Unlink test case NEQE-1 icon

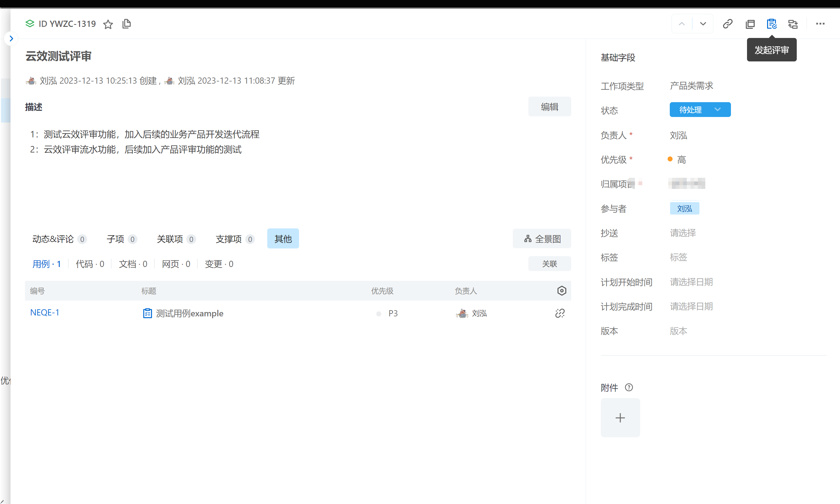pos(559,313)
